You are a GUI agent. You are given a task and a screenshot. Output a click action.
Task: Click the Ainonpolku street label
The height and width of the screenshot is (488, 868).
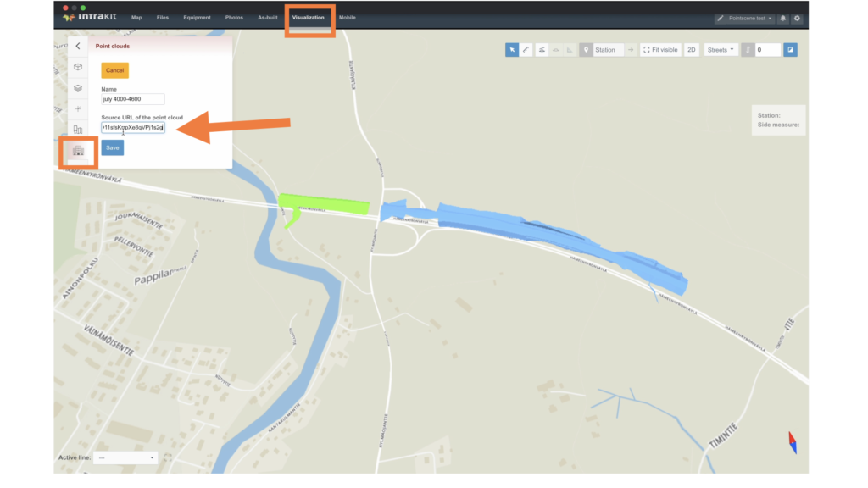pyautogui.click(x=79, y=278)
